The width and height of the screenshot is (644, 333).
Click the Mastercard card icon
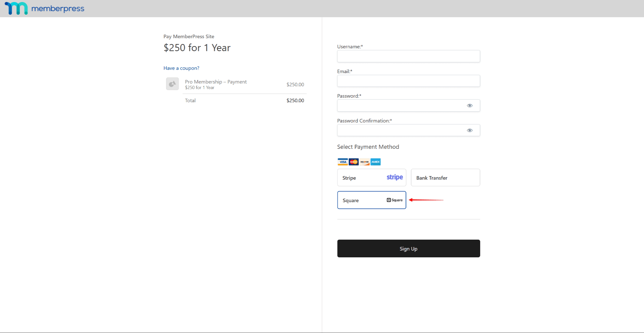click(x=354, y=162)
